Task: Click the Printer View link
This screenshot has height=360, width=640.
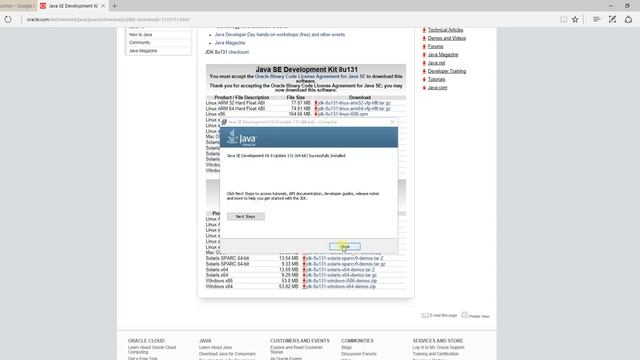Action: point(479,316)
